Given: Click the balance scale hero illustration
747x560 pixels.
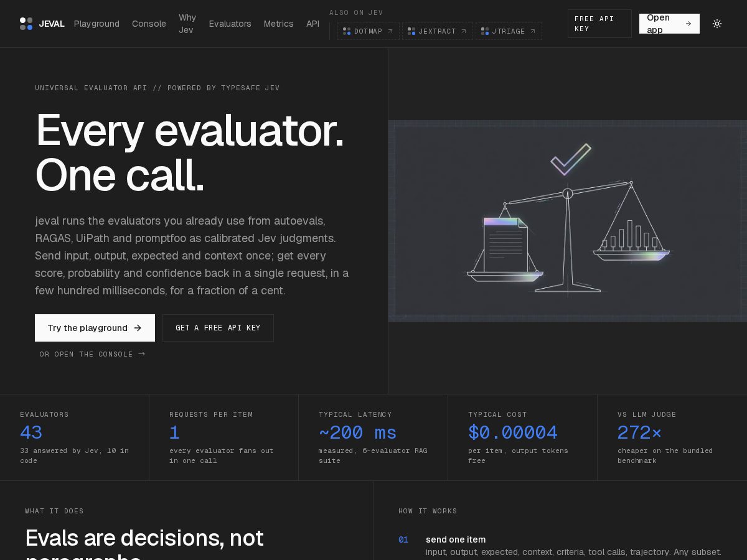Looking at the screenshot, I should (x=568, y=221).
